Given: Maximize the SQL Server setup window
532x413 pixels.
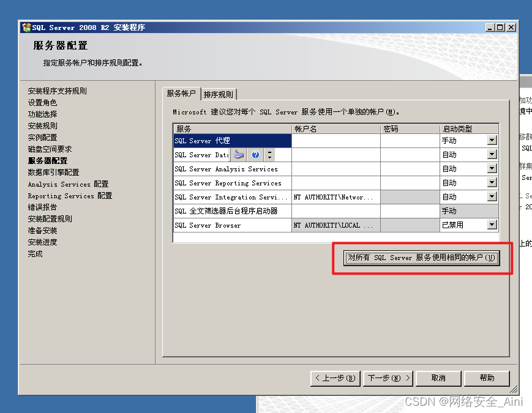Looking at the screenshot, I should point(500,28).
